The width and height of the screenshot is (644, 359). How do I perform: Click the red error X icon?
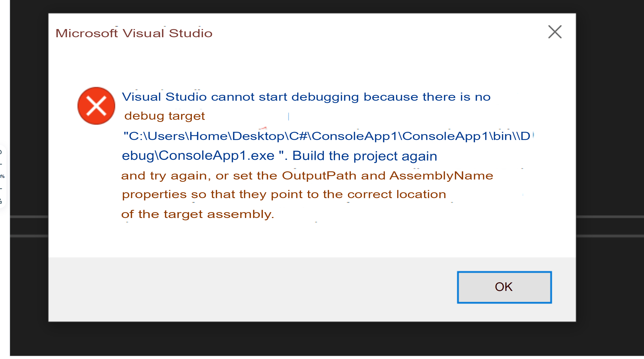(96, 106)
